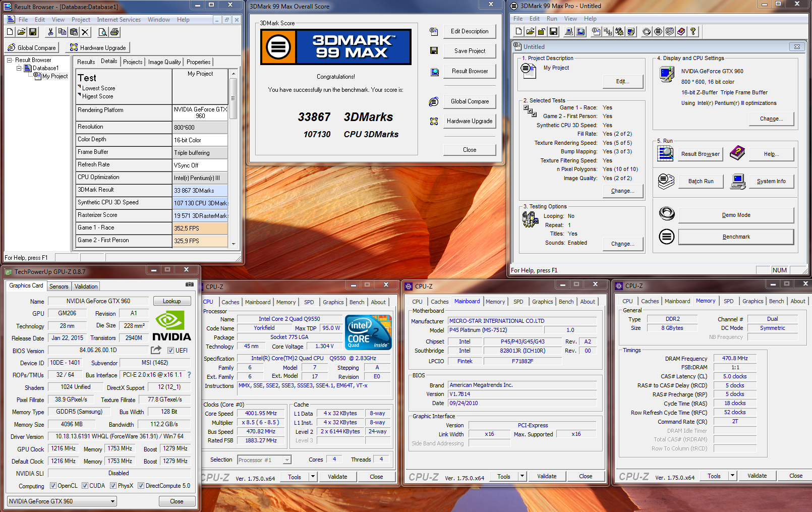Toggle the PhysX checkbox in GPU-Z
The image size is (812, 512).
[x=113, y=486]
